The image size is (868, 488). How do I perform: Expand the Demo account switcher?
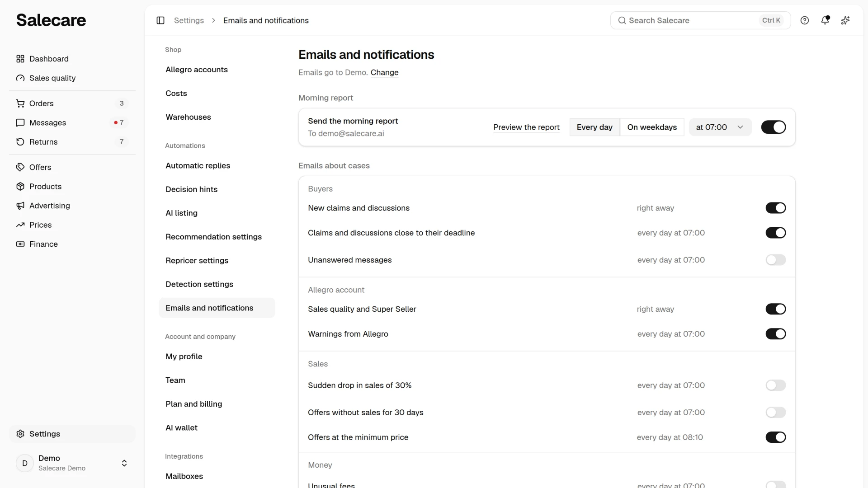pyautogui.click(x=72, y=463)
